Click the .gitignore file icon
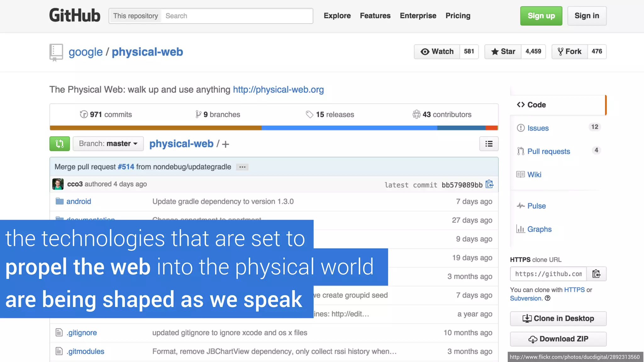Viewport: 644px width, 362px height. (x=59, y=332)
